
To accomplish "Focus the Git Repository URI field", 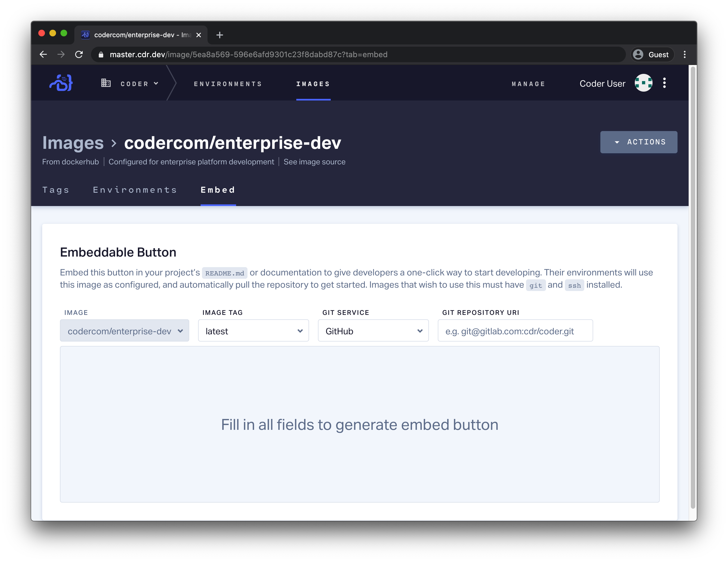I will [x=515, y=331].
